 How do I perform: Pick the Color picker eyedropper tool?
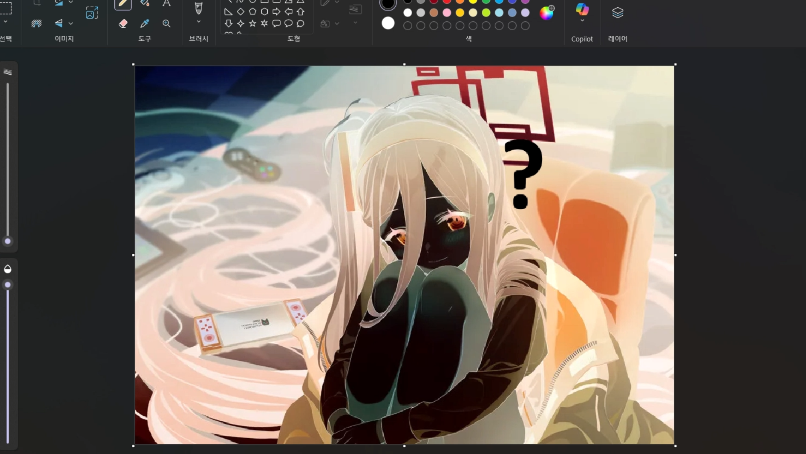pos(145,24)
